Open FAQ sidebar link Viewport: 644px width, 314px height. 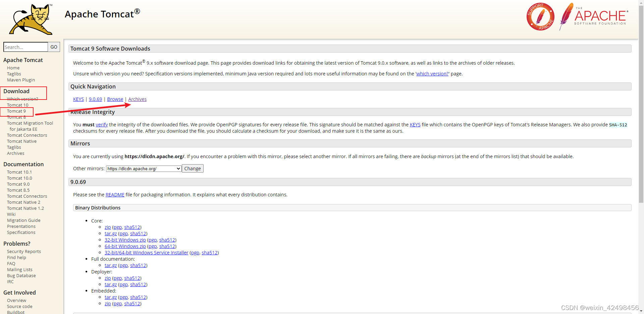point(11,263)
